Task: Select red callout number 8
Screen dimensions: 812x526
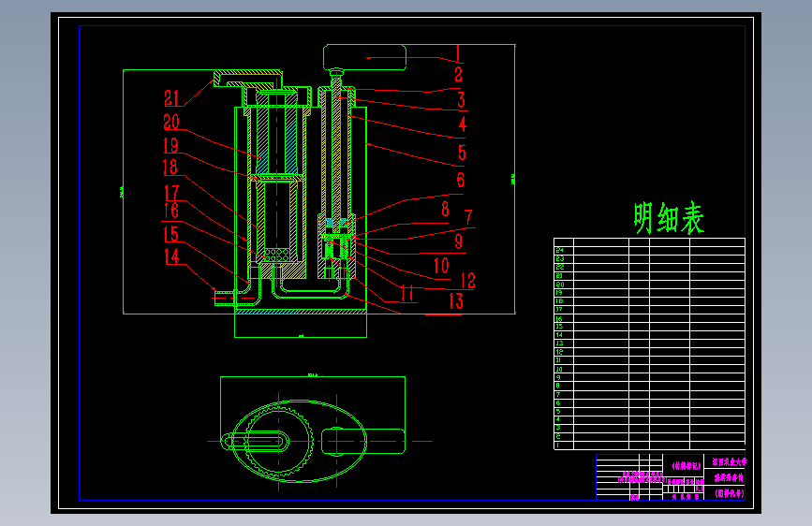Action: [445, 209]
